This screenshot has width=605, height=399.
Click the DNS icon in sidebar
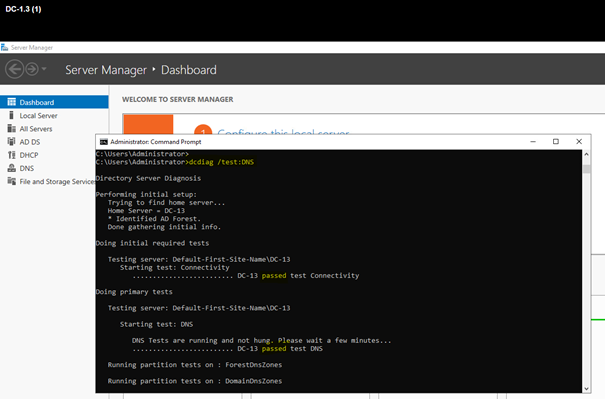click(12, 168)
